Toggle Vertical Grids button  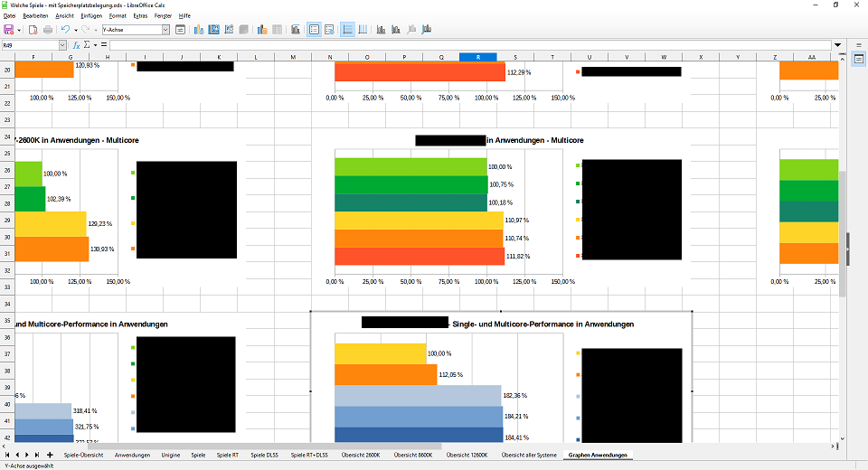click(363, 30)
